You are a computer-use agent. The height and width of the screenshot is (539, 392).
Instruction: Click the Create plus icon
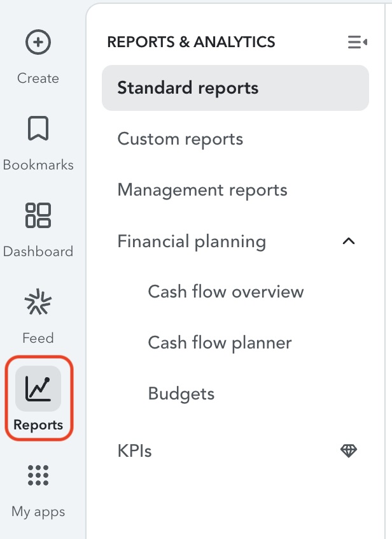click(x=38, y=43)
